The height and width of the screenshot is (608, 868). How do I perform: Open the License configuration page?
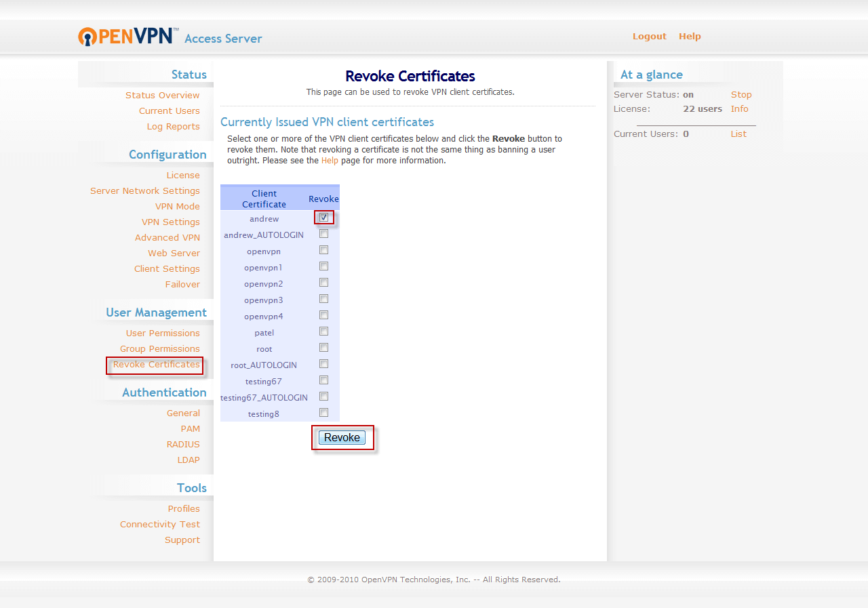point(183,175)
